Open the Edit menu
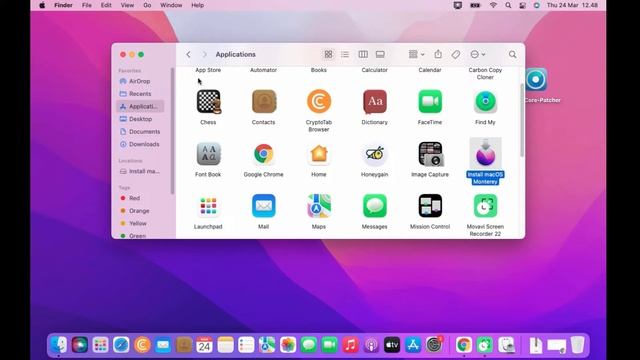The image size is (640, 360). pos(106,5)
